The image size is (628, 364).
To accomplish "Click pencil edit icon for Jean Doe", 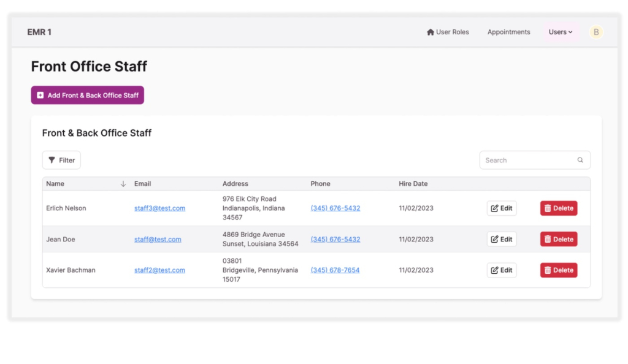I will pos(494,240).
